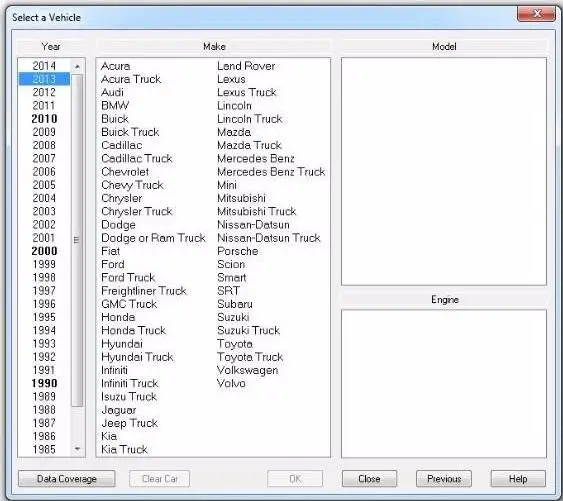
Task: Choose Mazda make
Action: (234, 132)
